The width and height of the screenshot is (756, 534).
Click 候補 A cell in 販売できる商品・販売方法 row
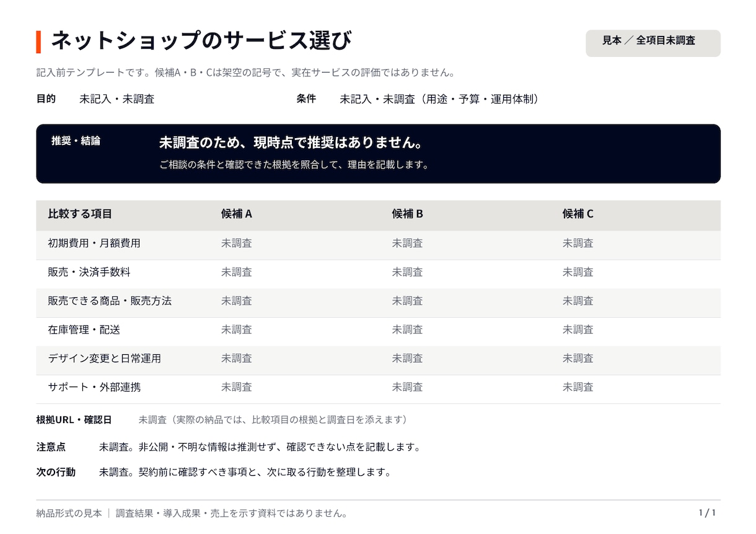point(237,301)
